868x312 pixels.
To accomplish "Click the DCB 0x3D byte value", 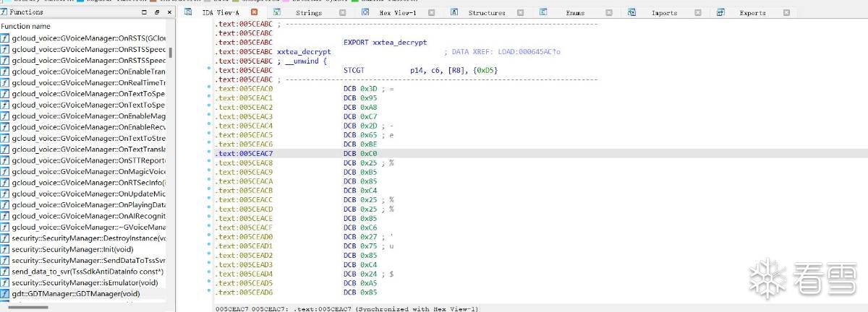I will 369,89.
